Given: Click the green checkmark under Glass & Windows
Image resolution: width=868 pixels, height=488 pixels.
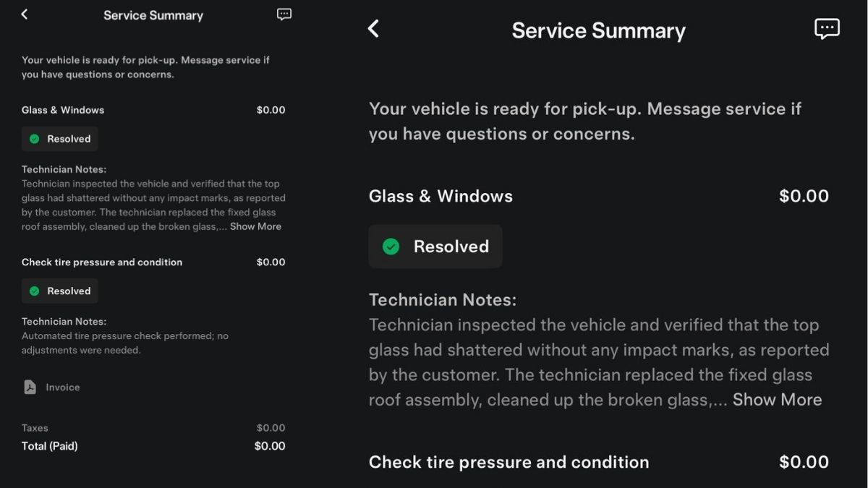Looking at the screenshot, I should click(35, 138).
